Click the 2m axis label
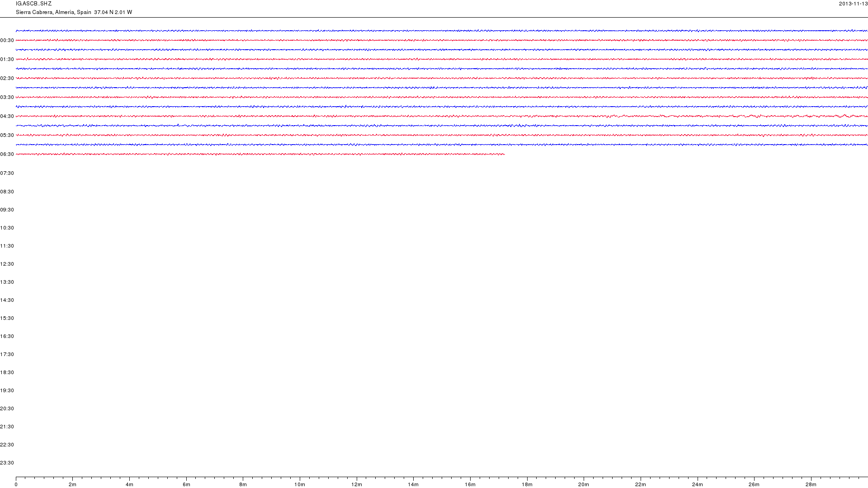 click(x=73, y=484)
